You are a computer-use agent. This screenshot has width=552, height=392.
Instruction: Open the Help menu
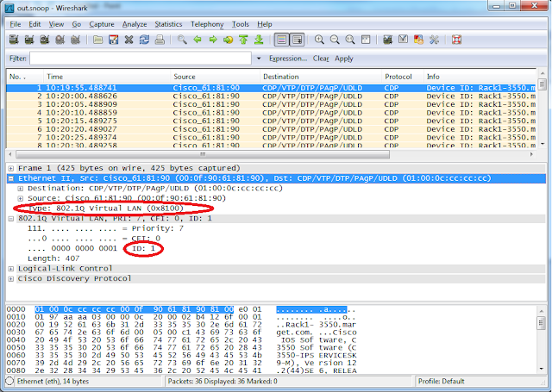point(265,24)
